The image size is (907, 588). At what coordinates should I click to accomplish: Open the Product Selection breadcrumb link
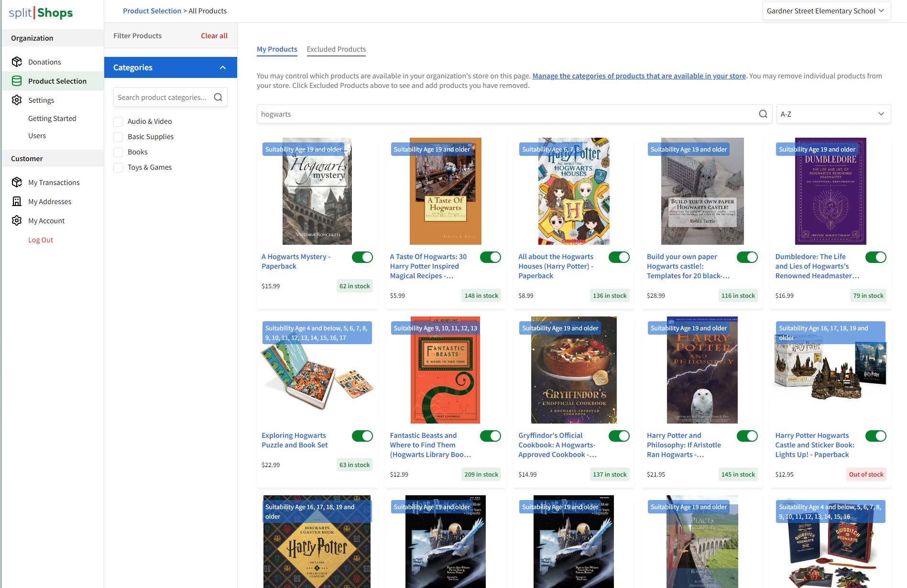click(152, 11)
